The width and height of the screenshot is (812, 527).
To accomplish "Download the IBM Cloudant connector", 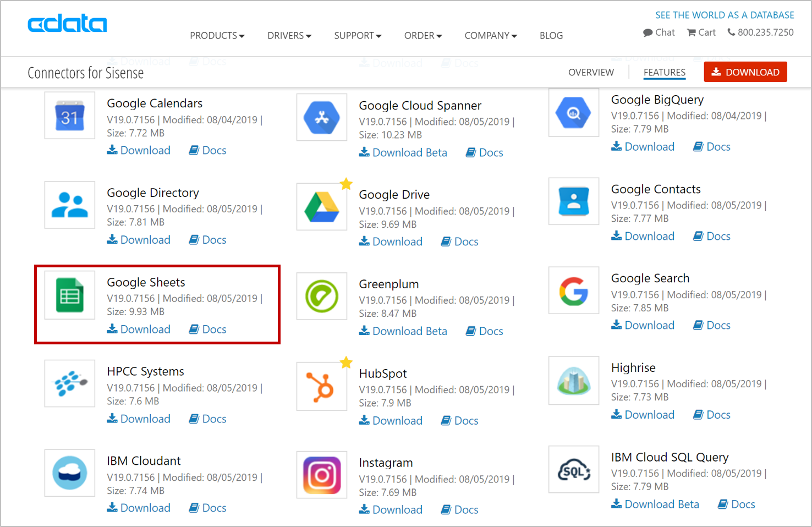I will (139, 508).
